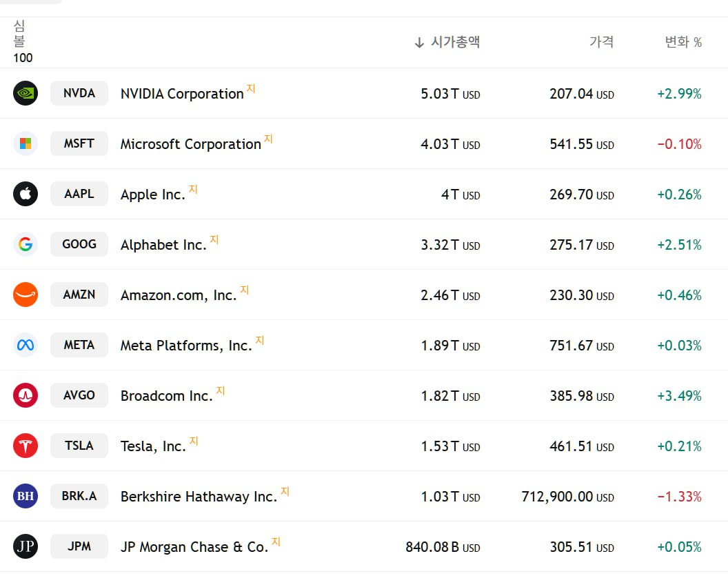The height and width of the screenshot is (576, 728).
Task: Click the Meta Platforms logo icon
Action: pyautogui.click(x=26, y=345)
